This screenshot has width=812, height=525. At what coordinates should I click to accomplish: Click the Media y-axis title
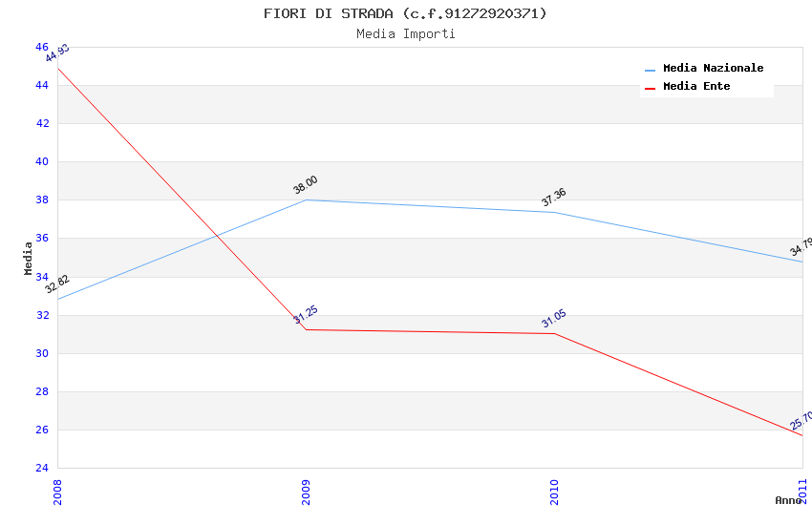pyautogui.click(x=29, y=258)
